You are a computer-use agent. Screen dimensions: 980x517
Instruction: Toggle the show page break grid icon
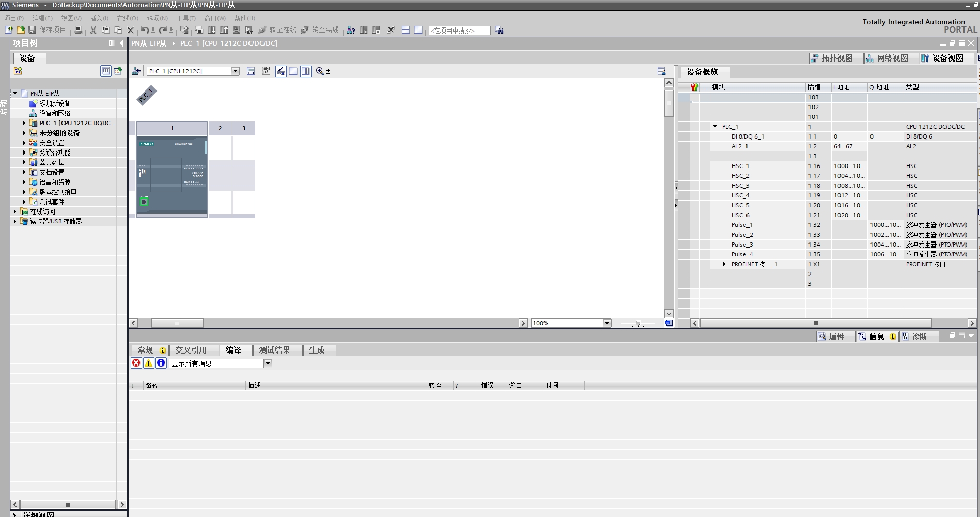[293, 71]
